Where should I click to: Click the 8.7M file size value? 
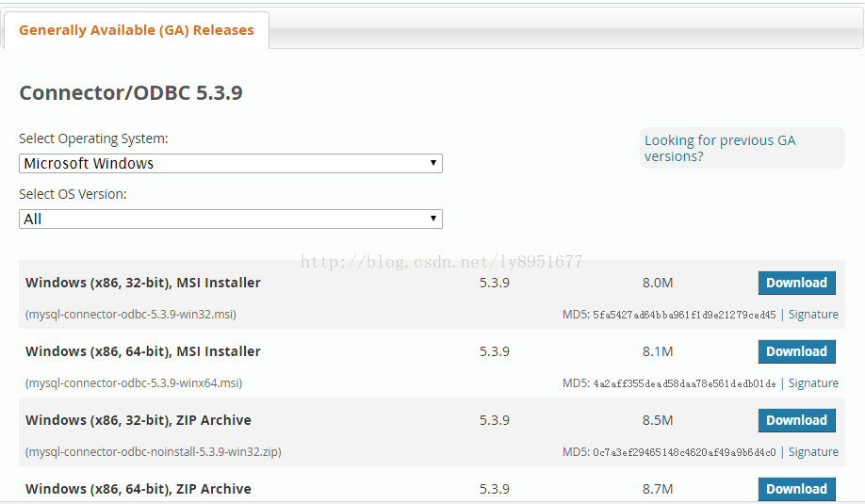click(658, 489)
